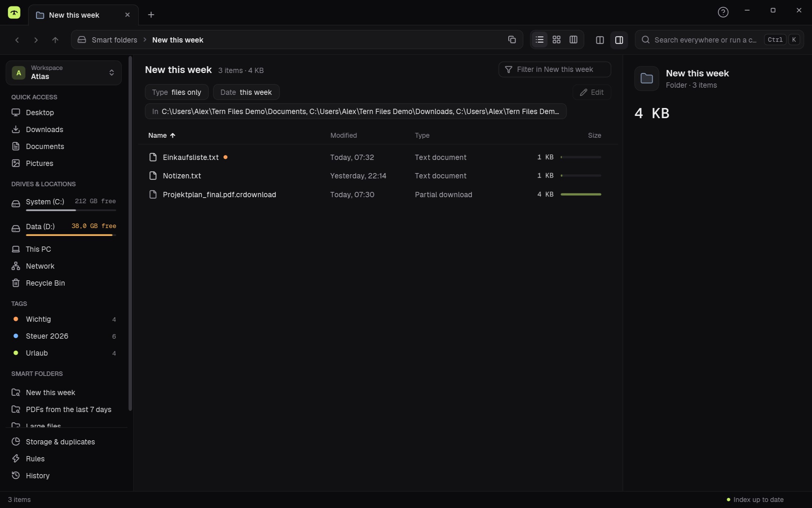The width and height of the screenshot is (812, 508).
Task: Go forward with the right arrow
Action: (36, 40)
